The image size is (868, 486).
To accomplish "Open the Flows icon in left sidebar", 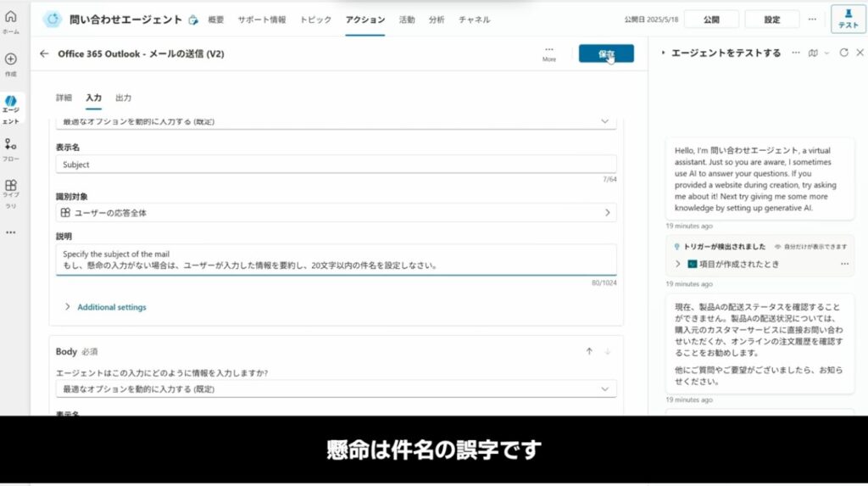I will pyautogui.click(x=10, y=145).
